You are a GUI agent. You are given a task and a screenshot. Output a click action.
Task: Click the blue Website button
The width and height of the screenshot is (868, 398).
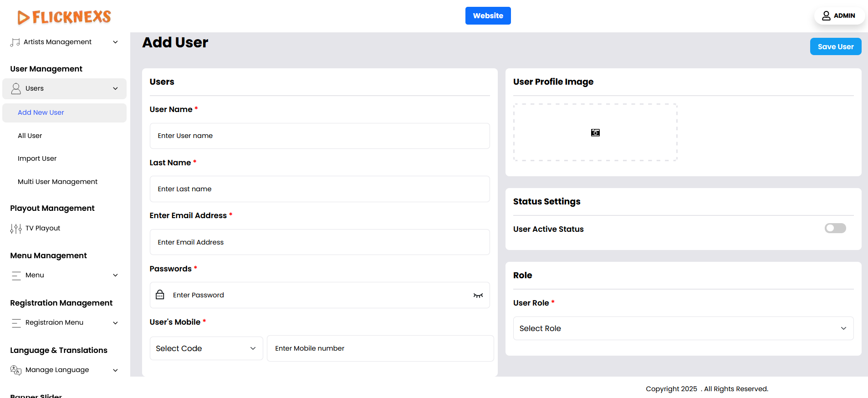488,16
